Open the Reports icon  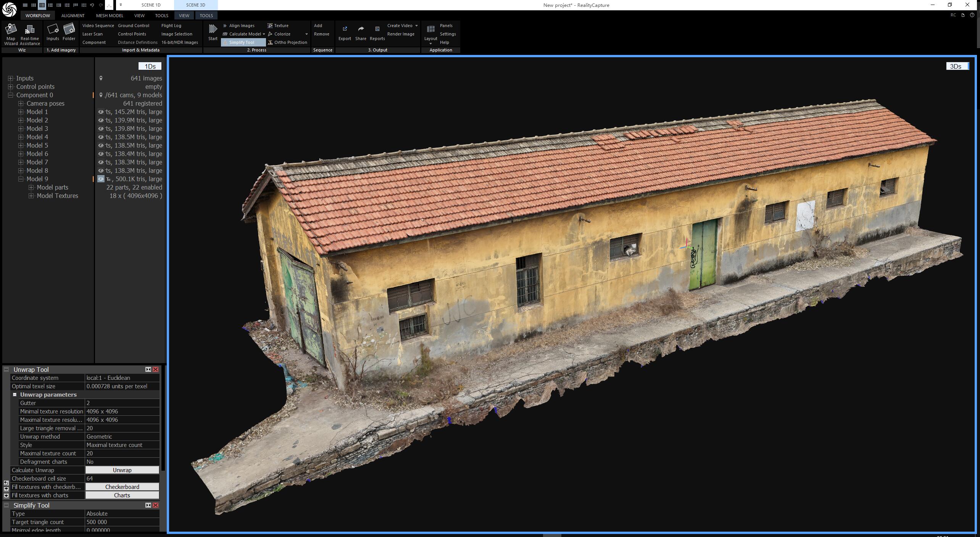point(377,33)
